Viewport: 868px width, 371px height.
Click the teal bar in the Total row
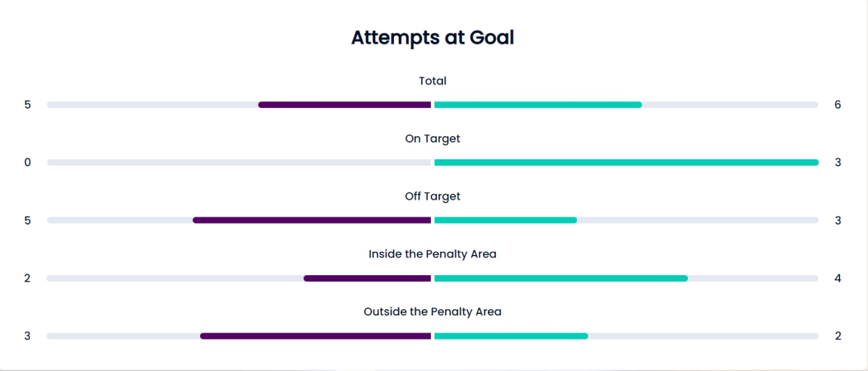[538, 105]
